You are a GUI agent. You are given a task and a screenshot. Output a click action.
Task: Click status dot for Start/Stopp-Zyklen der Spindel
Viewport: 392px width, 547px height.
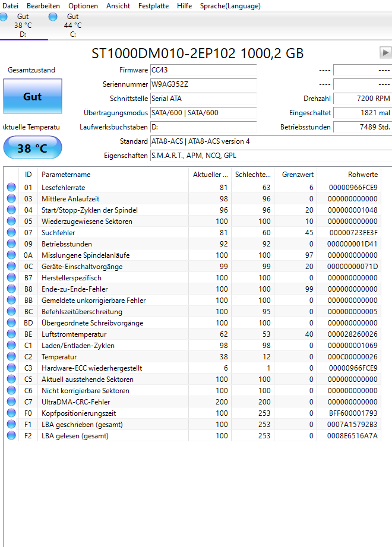[11, 210]
